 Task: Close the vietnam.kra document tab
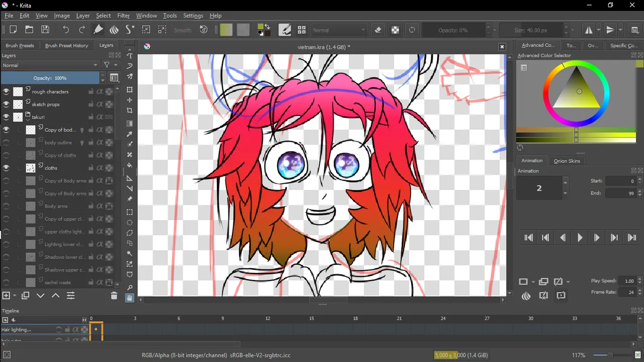(502, 47)
